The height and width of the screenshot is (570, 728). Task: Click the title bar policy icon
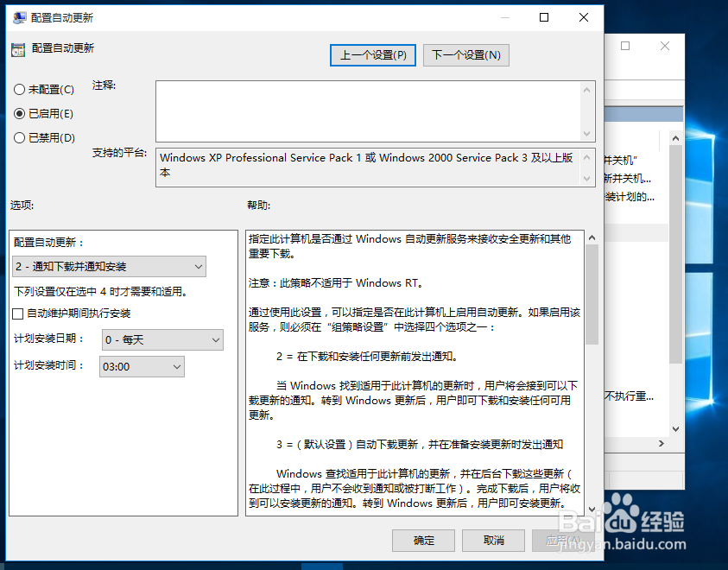click(20, 17)
